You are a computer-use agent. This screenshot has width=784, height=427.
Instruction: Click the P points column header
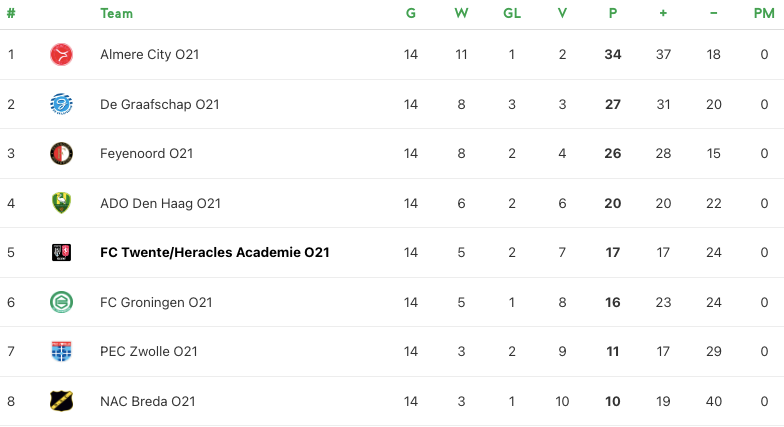613,13
